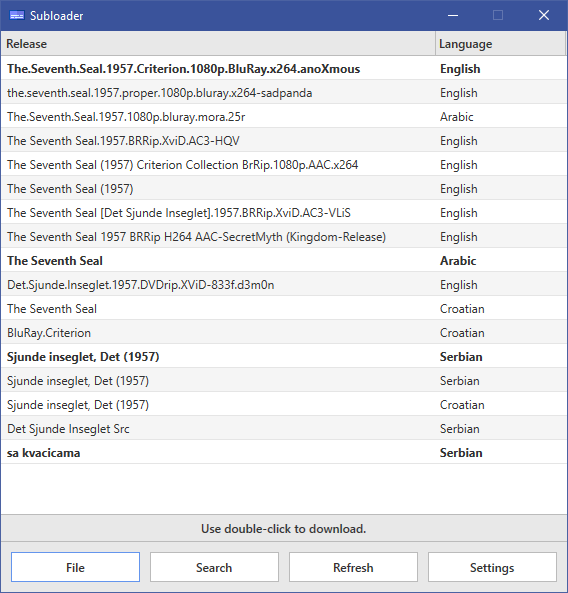Click the Subloader app icon in title bar
The width and height of the screenshot is (568, 593).
(17, 15)
